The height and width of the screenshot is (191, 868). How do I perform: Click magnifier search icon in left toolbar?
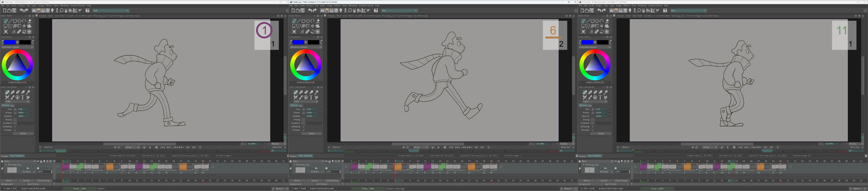click(61, 10)
